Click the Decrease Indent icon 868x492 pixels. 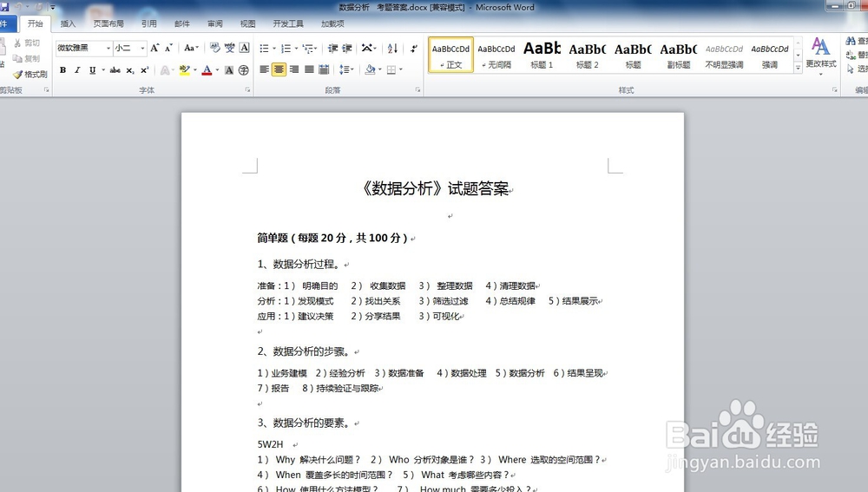(x=332, y=49)
